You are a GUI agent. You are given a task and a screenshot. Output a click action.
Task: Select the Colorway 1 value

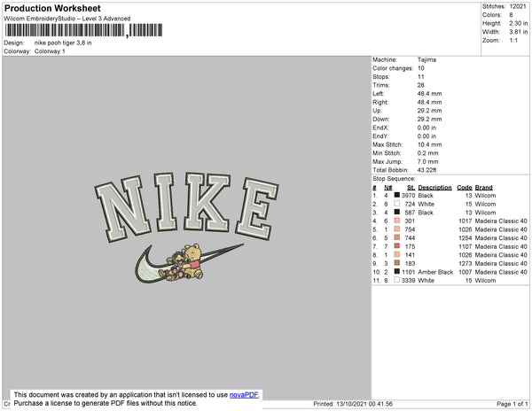tap(50, 51)
